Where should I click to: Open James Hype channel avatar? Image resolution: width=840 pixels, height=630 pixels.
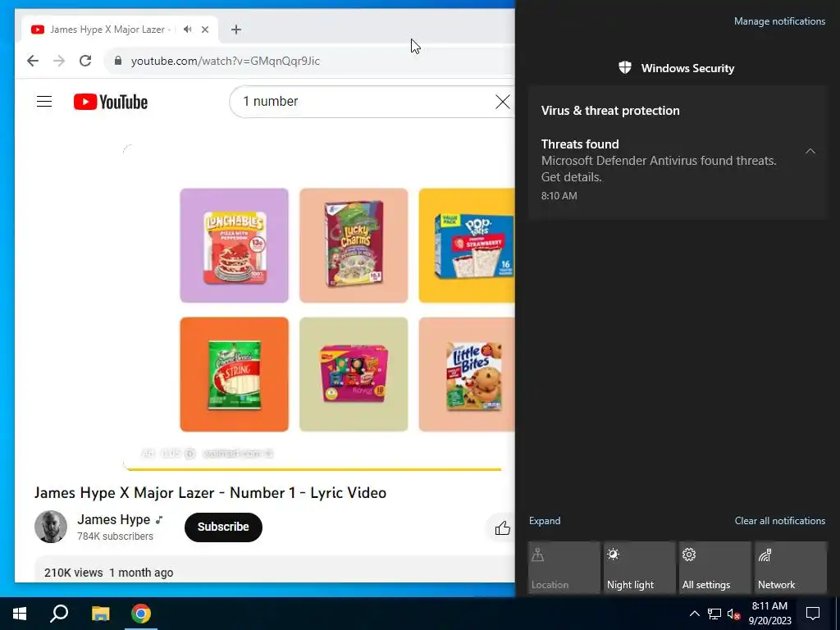click(51, 527)
